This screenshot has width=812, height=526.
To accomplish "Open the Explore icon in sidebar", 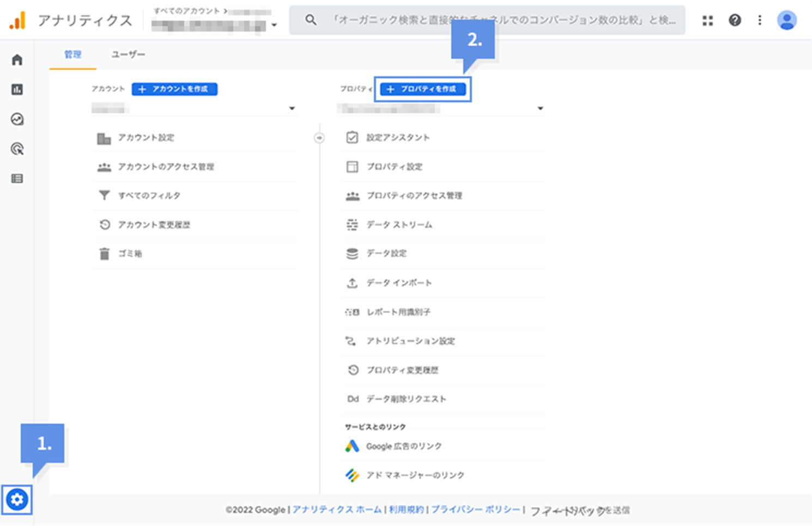I will 17,119.
